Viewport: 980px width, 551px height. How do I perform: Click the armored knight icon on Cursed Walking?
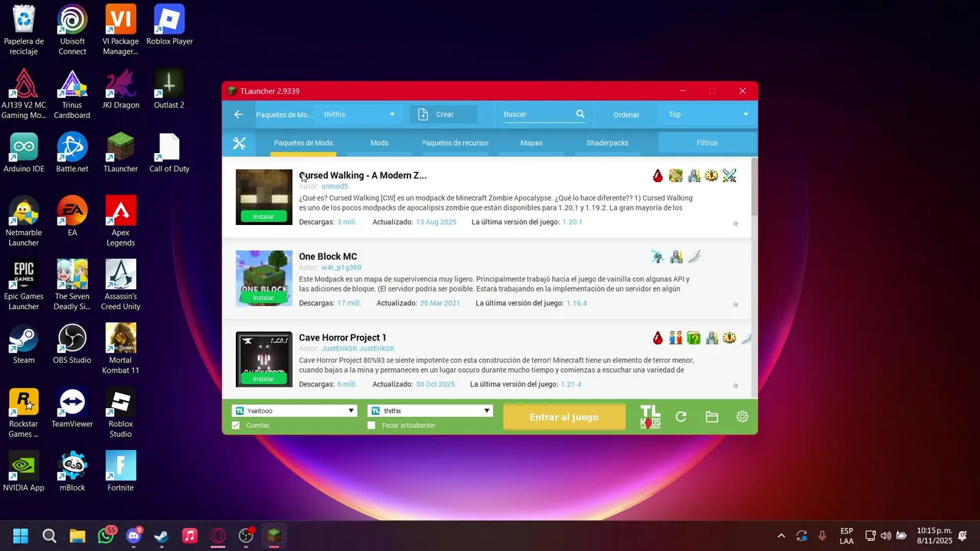[x=694, y=176]
